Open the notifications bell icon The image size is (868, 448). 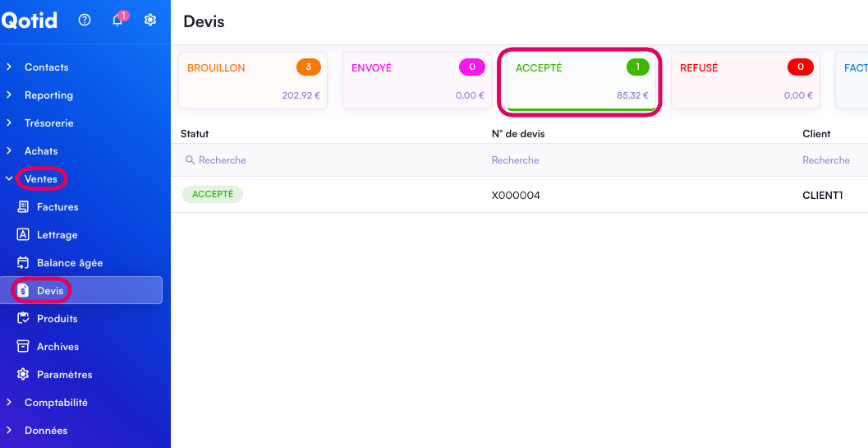[x=117, y=21]
